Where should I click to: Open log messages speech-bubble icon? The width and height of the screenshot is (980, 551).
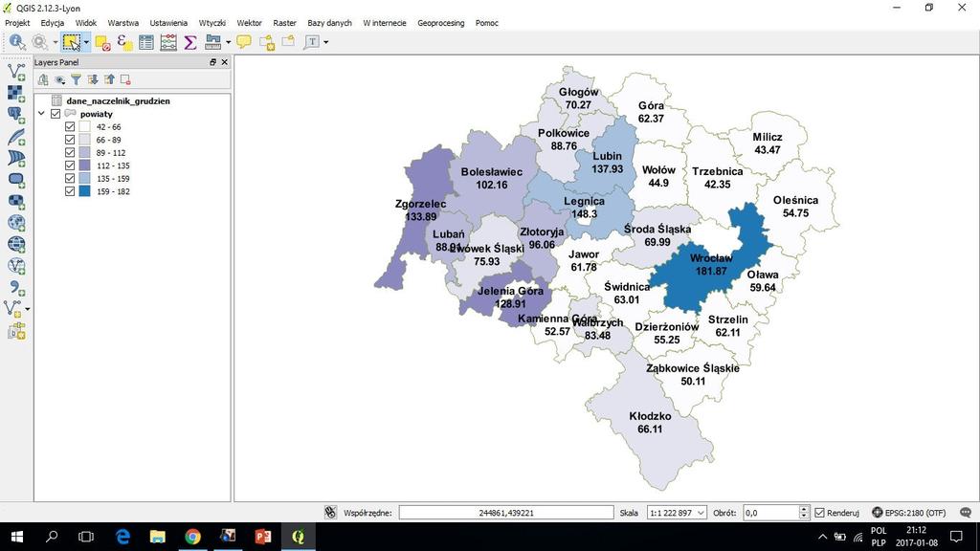966,513
